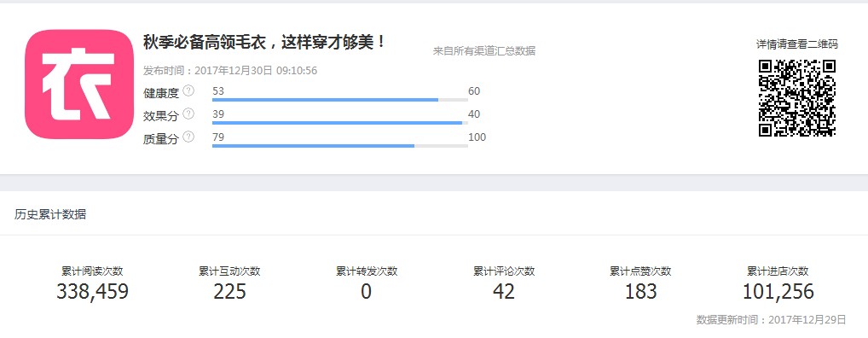Click the 质量分 progress bar

point(340,146)
